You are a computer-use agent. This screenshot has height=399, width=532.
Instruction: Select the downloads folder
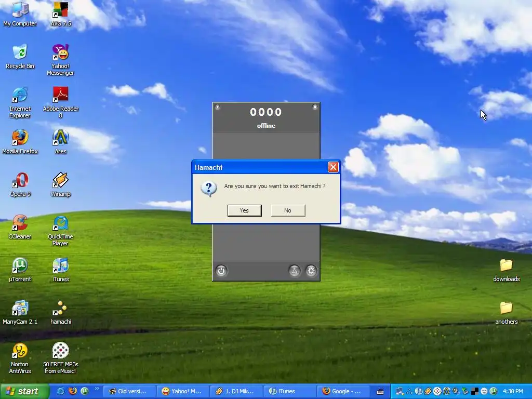point(506,270)
